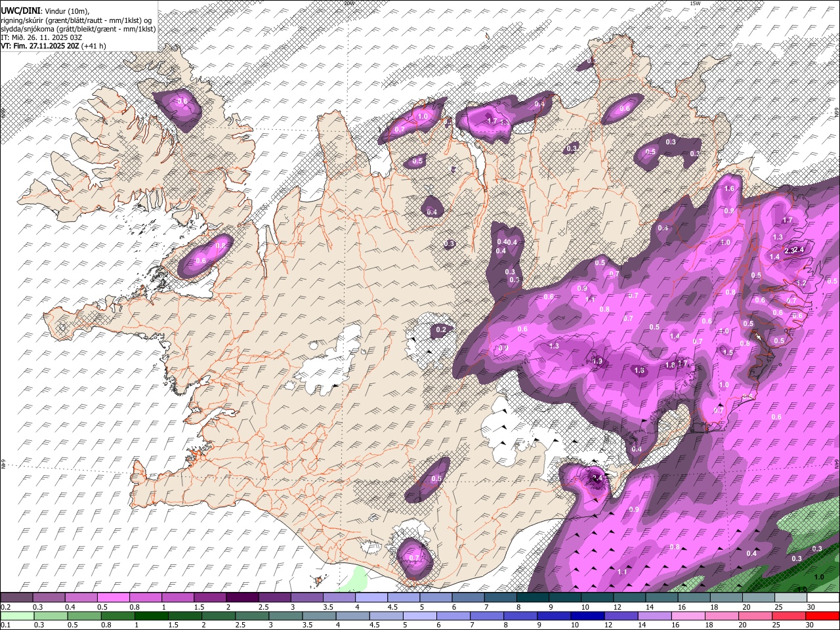This screenshot has width=840, height=630.
Task: Click the 1–1.5 mm darkest green rain legend swatch
Action: (x=151, y=616)
